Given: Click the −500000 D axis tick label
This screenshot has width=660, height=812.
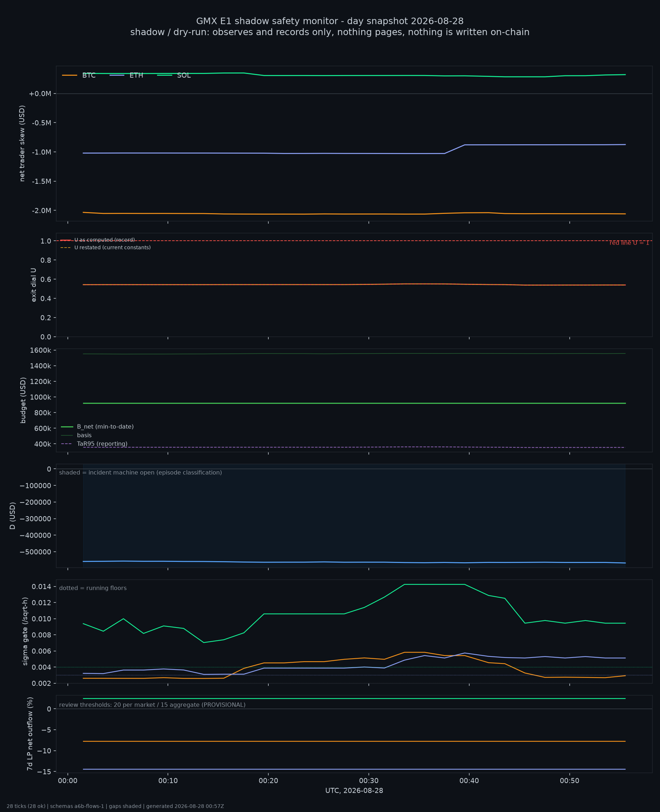Looking at the screenshot, I should click(36, 552).
